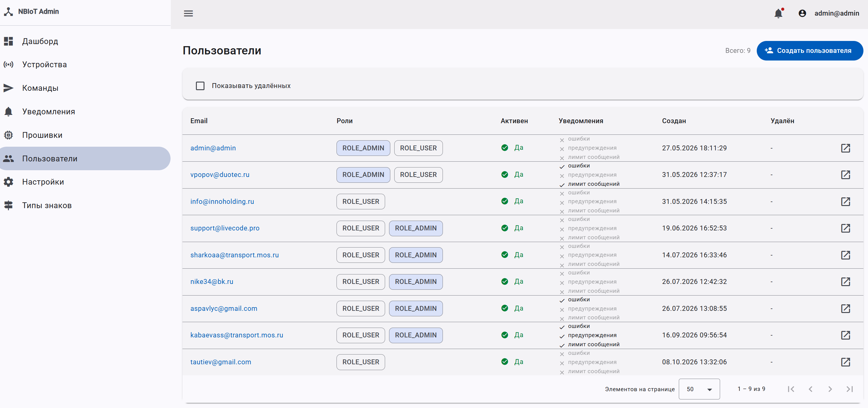Click the account avatar icon
The height and width of the screenshot is (408, 868).
[802, 13]
